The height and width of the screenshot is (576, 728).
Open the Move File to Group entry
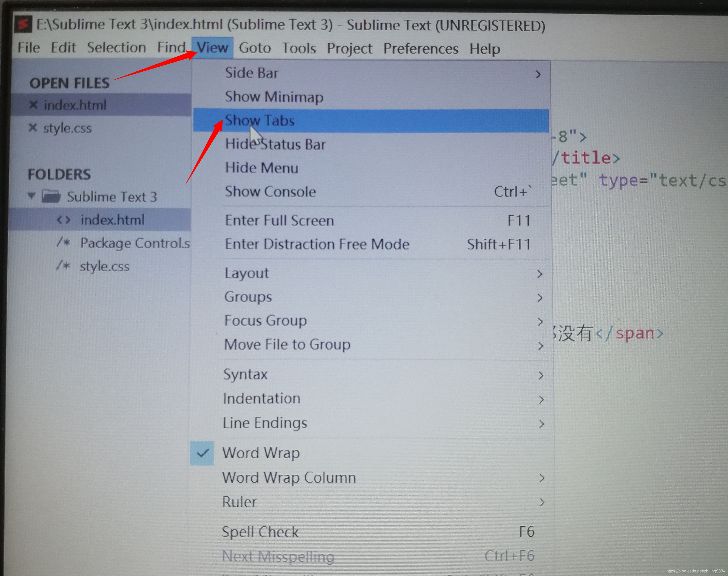click(x=371, y=345)
